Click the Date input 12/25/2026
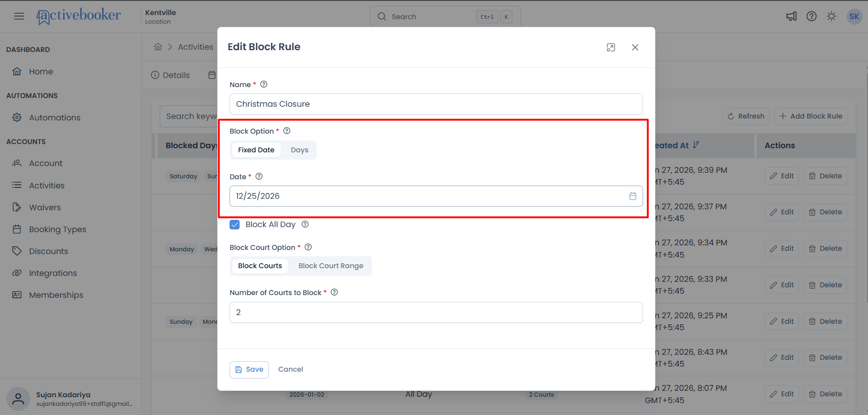The height and width of the screenshot is (415, 868). pyautogui.click(x=436, y=196)
